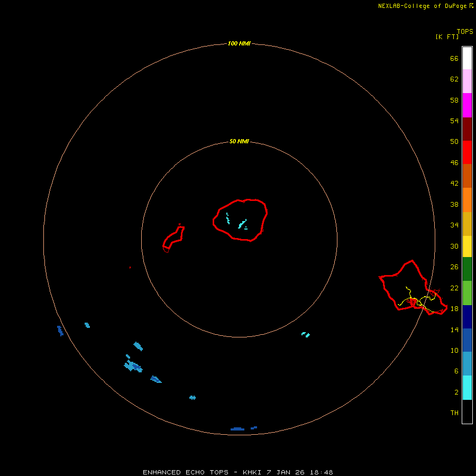The image size is (476, 476).
Task: Click the longest dark blue echo bar at bottom
Action: 237,429
